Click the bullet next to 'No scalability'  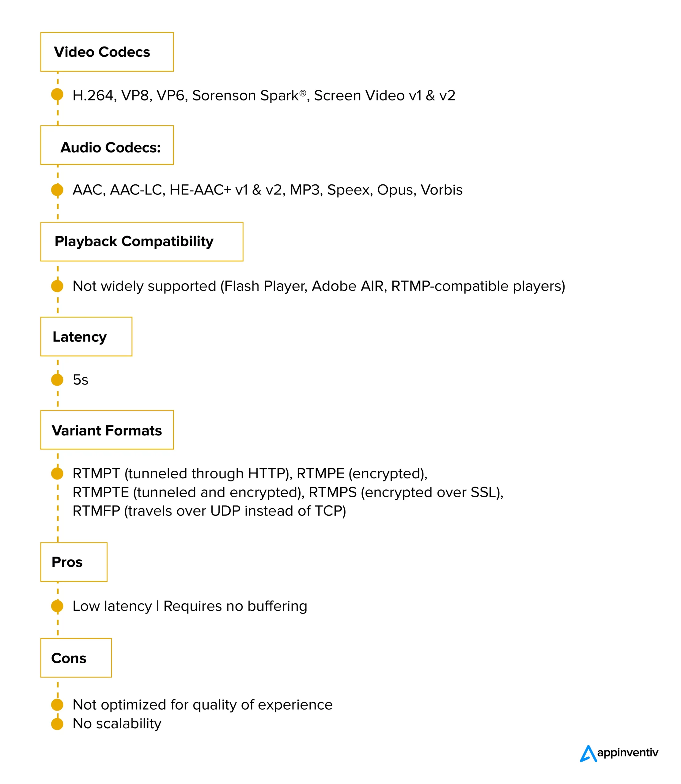(x=57, y=724)
